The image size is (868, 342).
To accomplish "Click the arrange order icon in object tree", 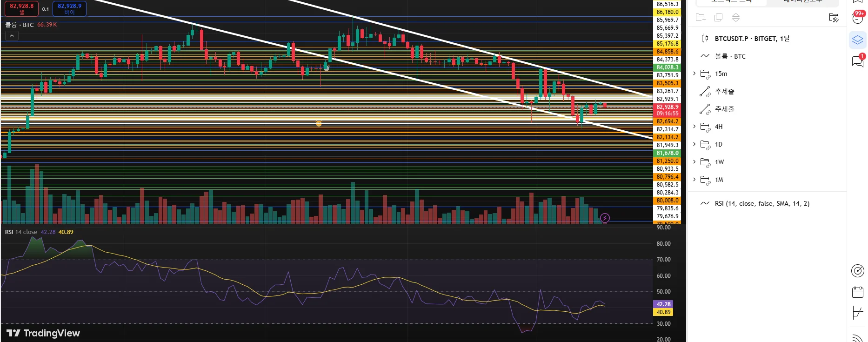I will pyautogui.click(x=736, y=18).
